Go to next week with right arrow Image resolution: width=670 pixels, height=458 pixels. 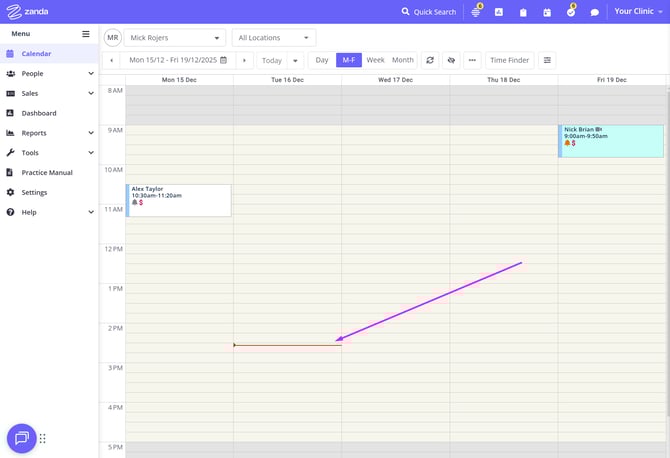244,60
